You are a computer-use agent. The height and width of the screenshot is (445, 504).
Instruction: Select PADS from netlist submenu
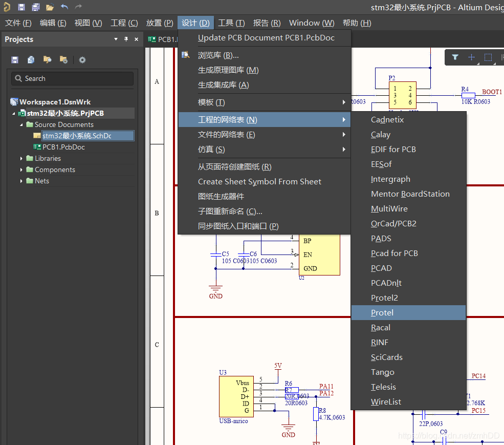tap(381, 239)
